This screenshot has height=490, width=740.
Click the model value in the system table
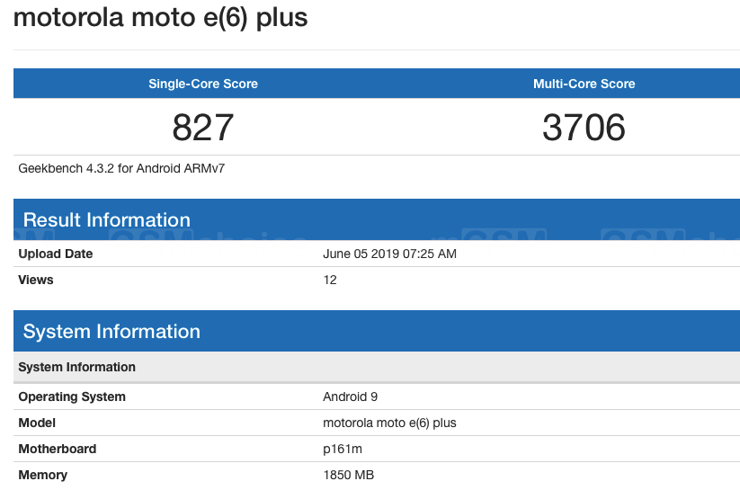[389, 423]
